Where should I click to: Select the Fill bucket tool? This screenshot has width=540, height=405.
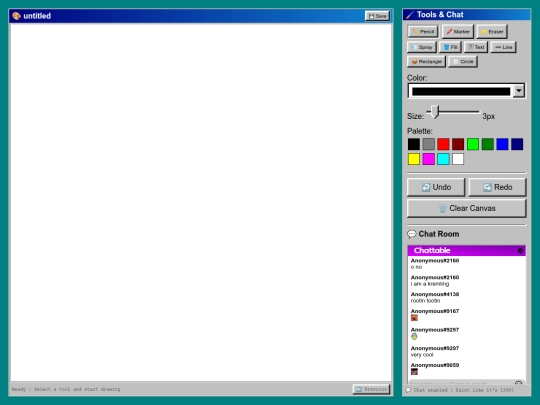click(x=450, y=47)
